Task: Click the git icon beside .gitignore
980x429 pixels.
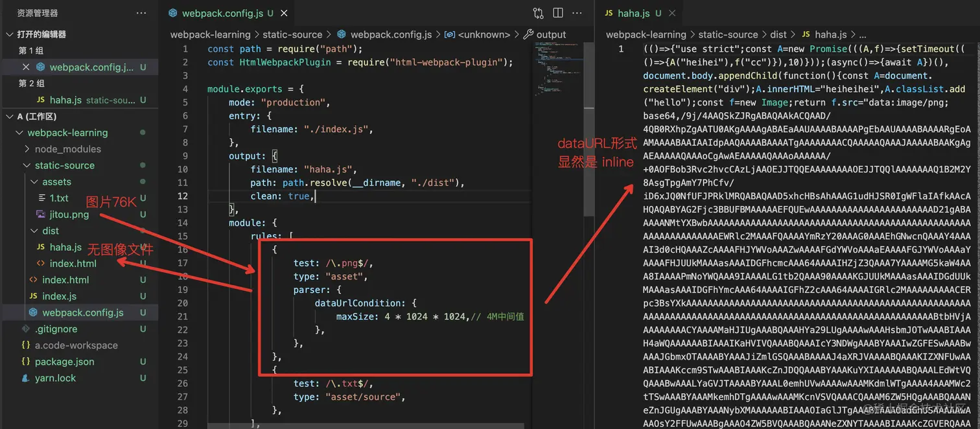Action: tap(25, 329)
